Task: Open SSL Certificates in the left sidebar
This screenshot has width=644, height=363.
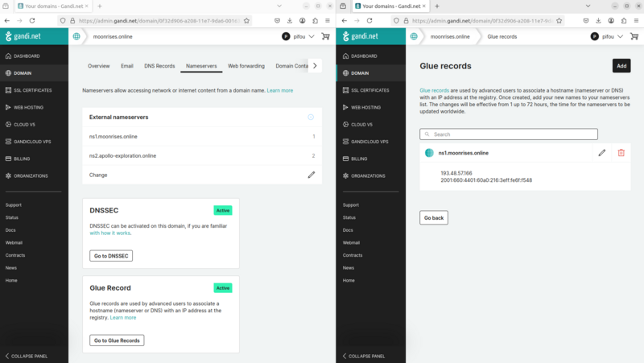Action: (x=34, y=89)
